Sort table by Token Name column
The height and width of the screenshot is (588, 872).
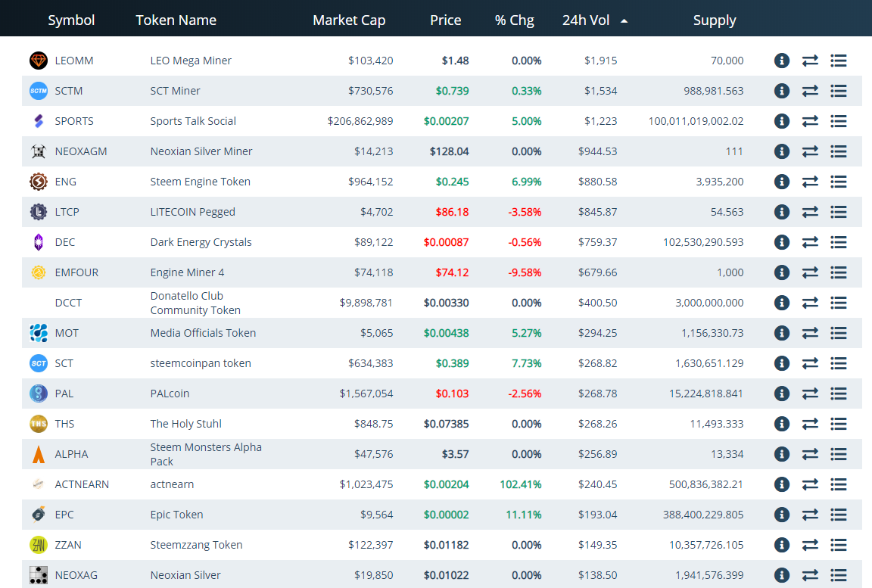pos(176,20)
